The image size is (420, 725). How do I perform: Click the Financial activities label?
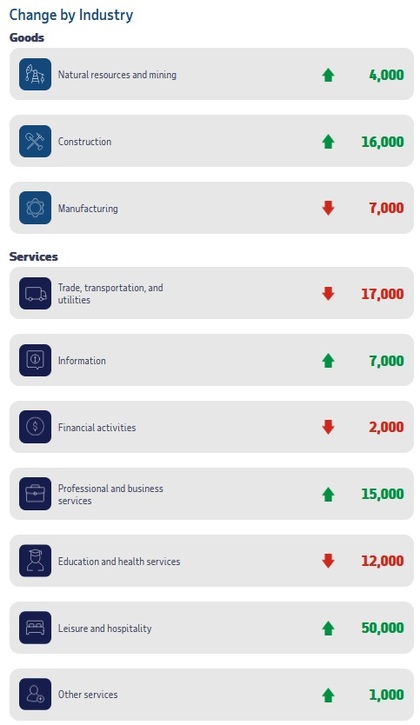pos(97,427)
